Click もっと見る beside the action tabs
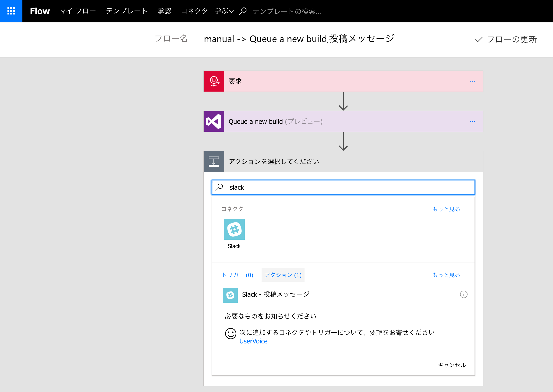This screenshot has width=553, height=392. click(446, 275)
